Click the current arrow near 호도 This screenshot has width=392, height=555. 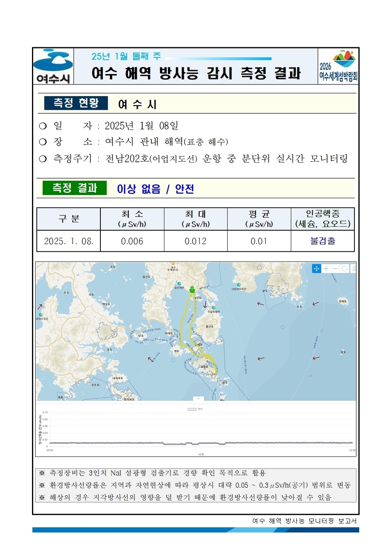click(315, 304)
